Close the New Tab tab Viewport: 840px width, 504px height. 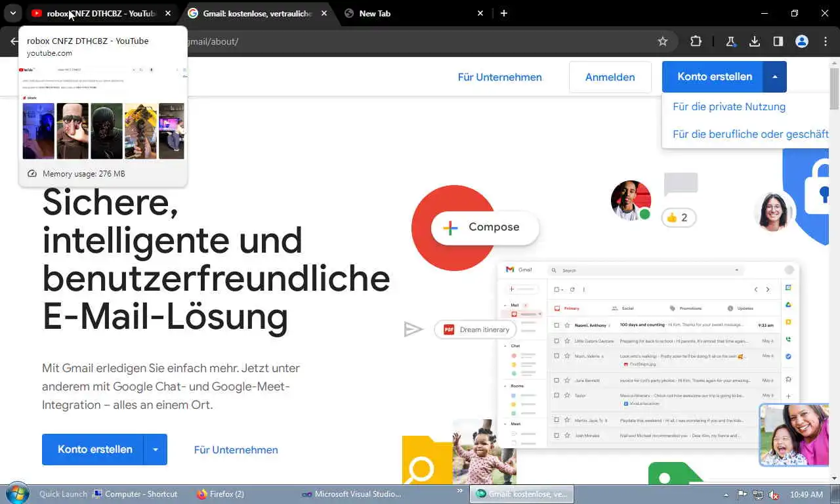click(480, 13)
